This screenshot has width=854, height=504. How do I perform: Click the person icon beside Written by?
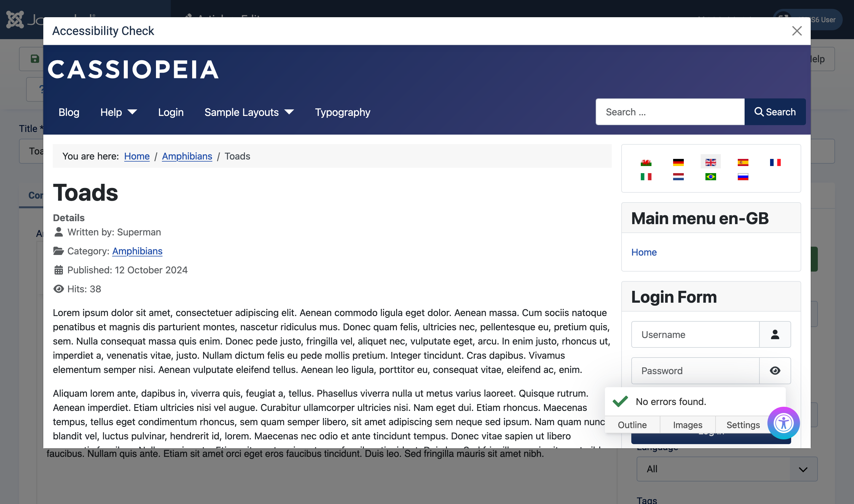(x=59, y=232)
